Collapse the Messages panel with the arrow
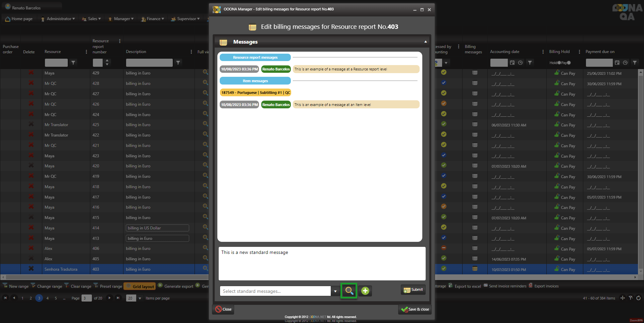644x323 pixels. (426, 42)
